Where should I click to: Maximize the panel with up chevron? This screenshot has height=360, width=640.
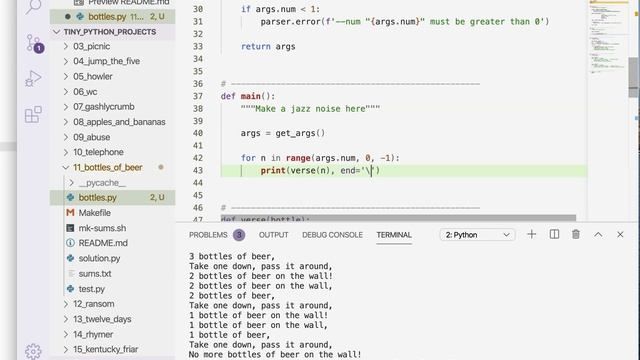(598, 234)
